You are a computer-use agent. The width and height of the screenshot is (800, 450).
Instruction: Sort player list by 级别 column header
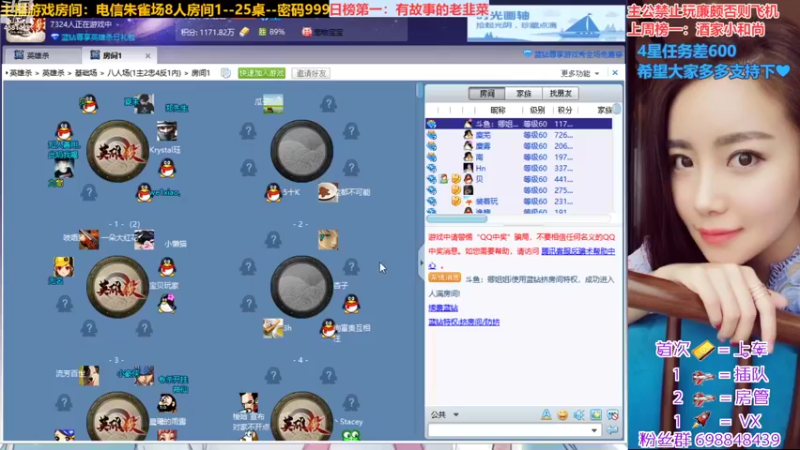537,110
